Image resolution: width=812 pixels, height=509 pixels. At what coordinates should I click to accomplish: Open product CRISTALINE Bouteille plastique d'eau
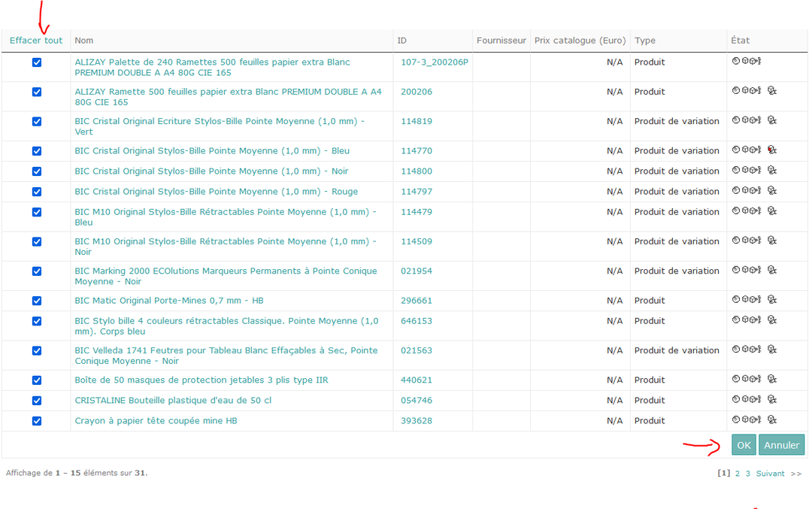pos(173,400)
